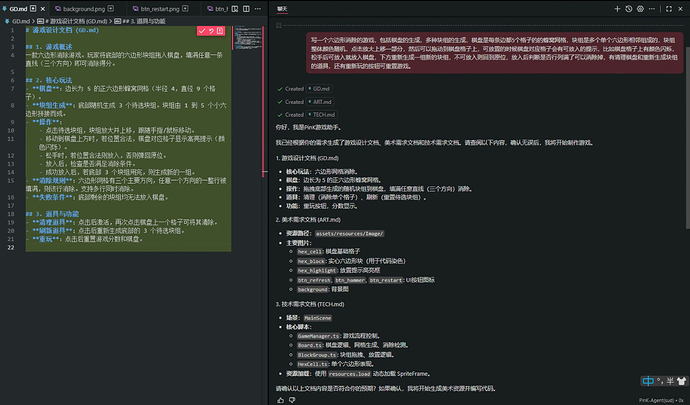The image size is (690, 405).
Task: Click line number 22 in gutter
Action: (x=11, y=247)
